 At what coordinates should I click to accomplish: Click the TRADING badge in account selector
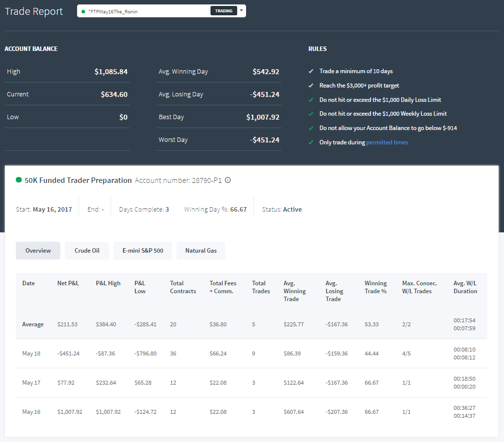(x=224, y=11)
